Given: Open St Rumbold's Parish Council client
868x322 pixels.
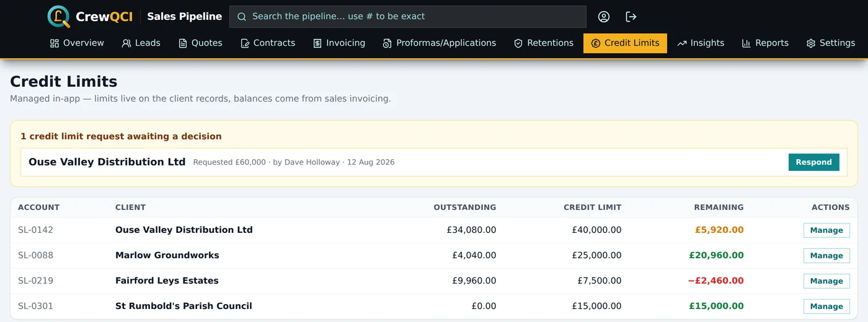Looking at the screenshot, I should [x=184, y=306].
